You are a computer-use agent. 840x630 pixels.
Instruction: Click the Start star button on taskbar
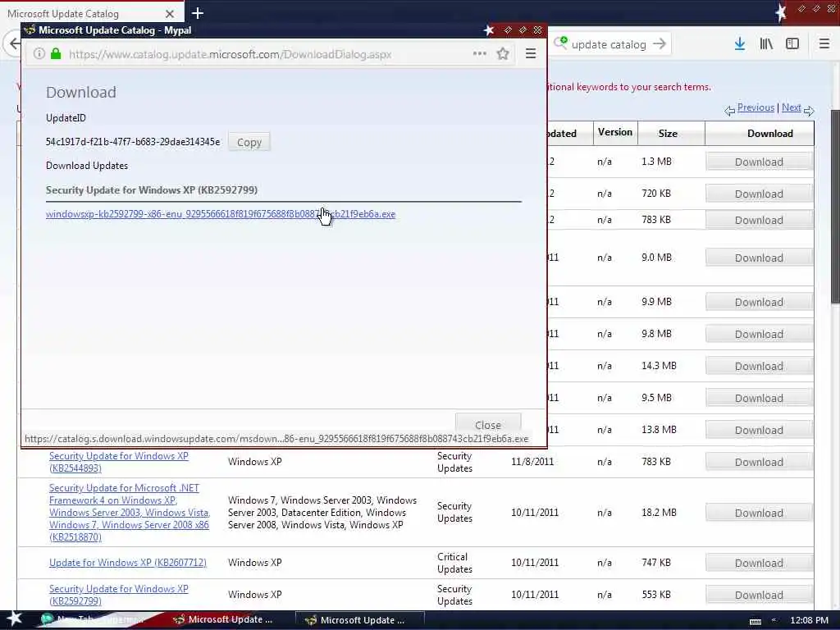(15, 619)
